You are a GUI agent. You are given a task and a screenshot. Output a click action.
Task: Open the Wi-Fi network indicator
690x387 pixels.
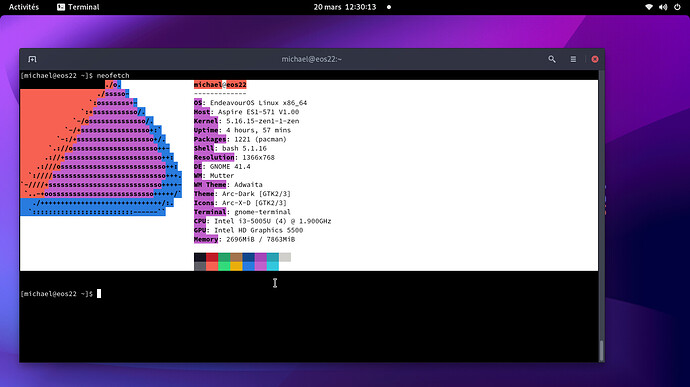649,7
